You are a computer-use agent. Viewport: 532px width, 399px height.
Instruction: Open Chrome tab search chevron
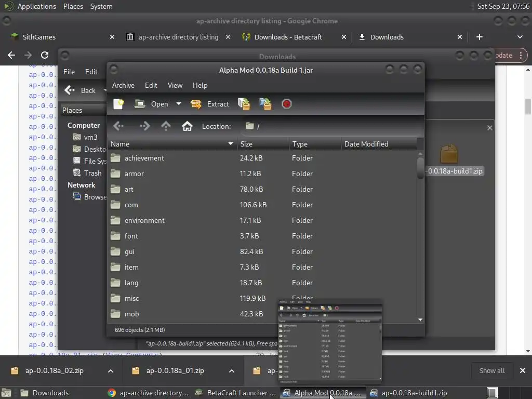520,37
